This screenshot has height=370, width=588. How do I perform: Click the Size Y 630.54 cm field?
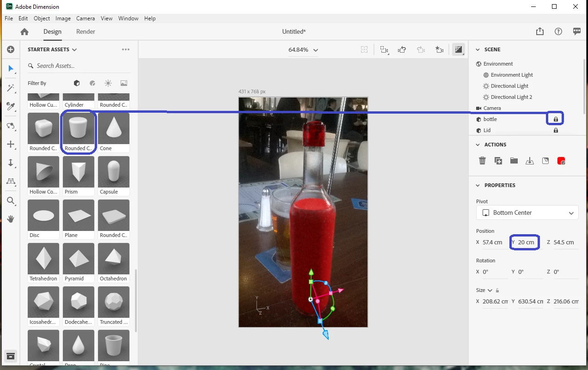tap(530, 301)
